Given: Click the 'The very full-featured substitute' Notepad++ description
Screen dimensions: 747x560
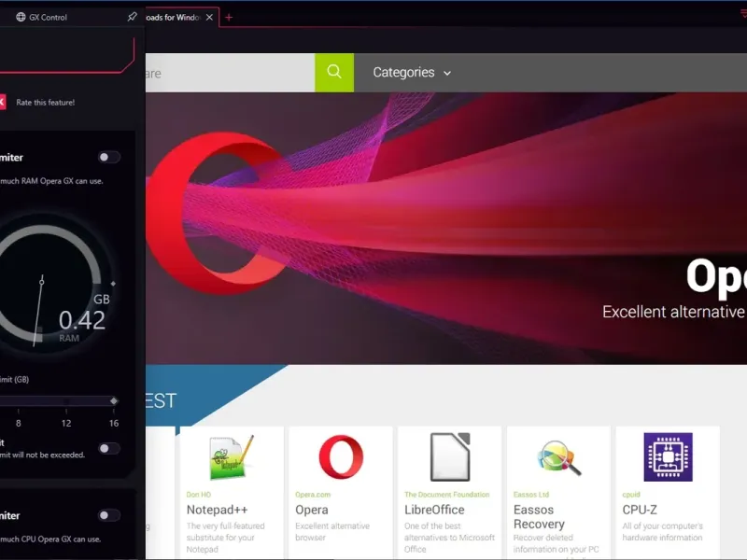Looking at the screenshot, I should tap(225, 538).
